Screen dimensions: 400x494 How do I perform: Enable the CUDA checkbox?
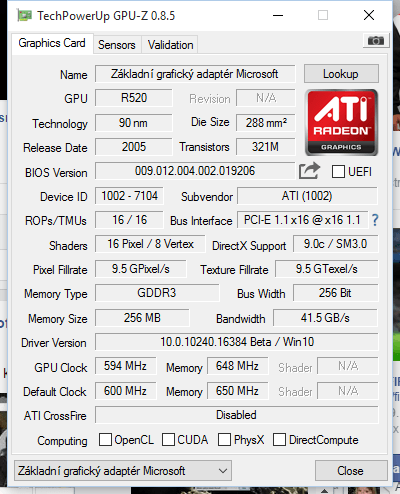coord(168,439)
